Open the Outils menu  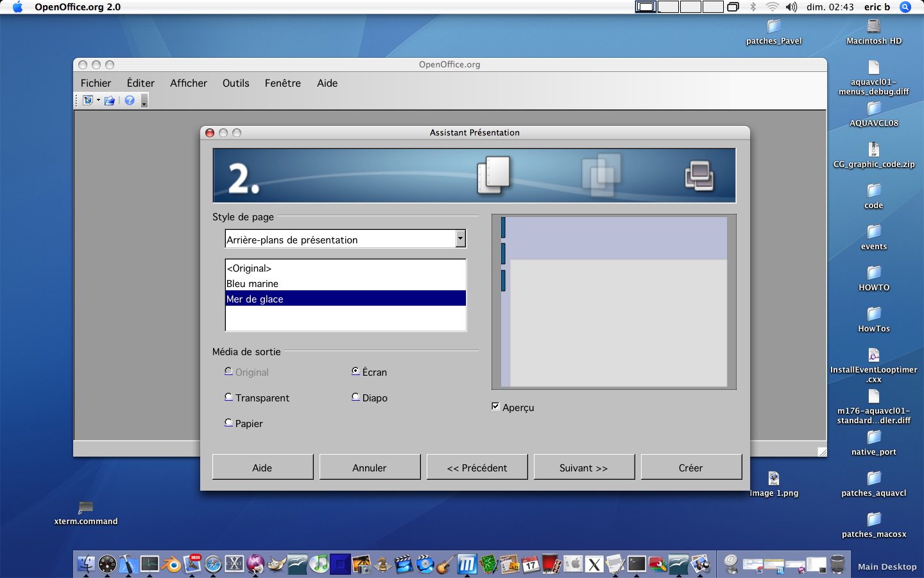point(235,83)
